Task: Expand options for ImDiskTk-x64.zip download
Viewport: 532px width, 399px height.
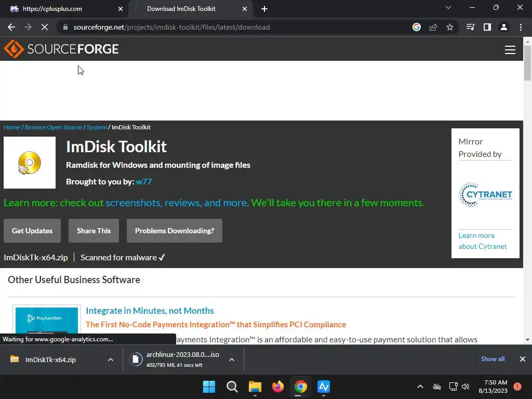Action: pyautogui.click(x=111, y=360)
